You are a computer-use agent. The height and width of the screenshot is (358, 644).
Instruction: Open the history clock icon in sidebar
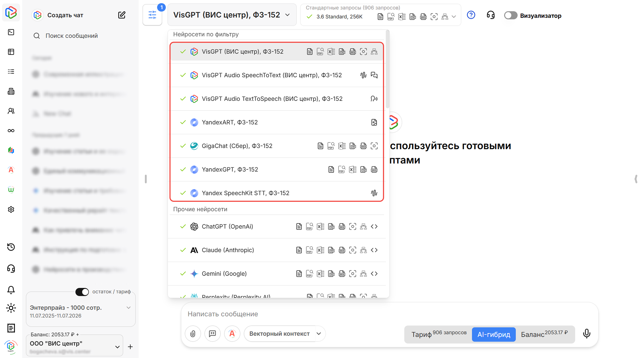11,247
